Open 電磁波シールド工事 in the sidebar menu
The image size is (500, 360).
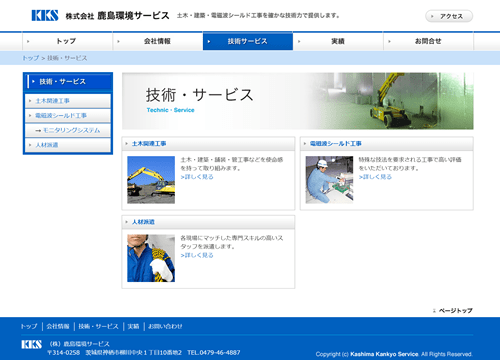click(x=68, y=115)
